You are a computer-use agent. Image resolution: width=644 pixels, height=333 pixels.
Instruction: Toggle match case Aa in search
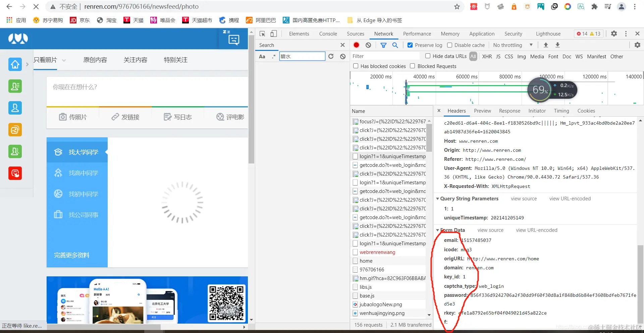[262, 56]
